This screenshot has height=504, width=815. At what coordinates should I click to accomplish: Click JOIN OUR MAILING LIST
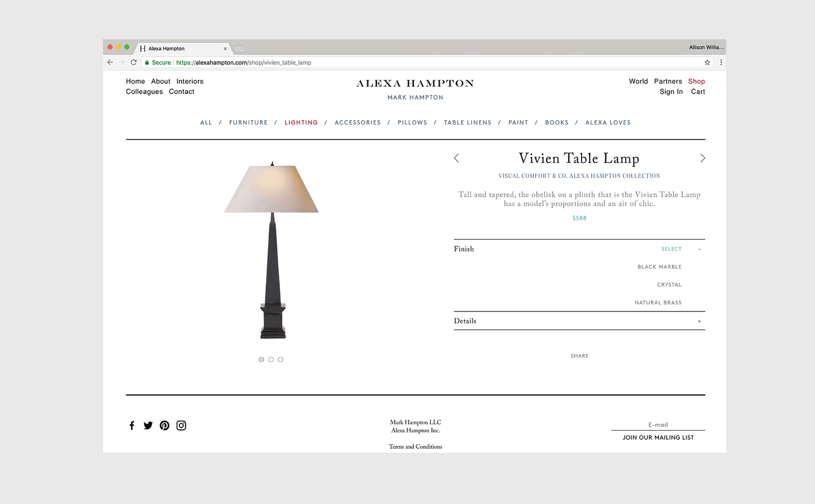pyautogui.click(x=658, y=438)
